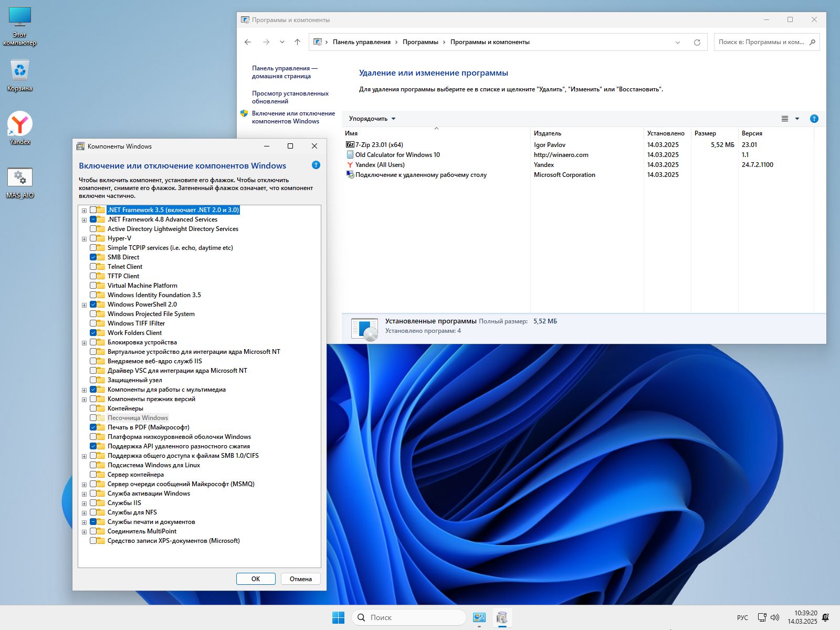Click the Windows Start button
Image resolution: width=840 pixels, height=630 pixels.
339,617
